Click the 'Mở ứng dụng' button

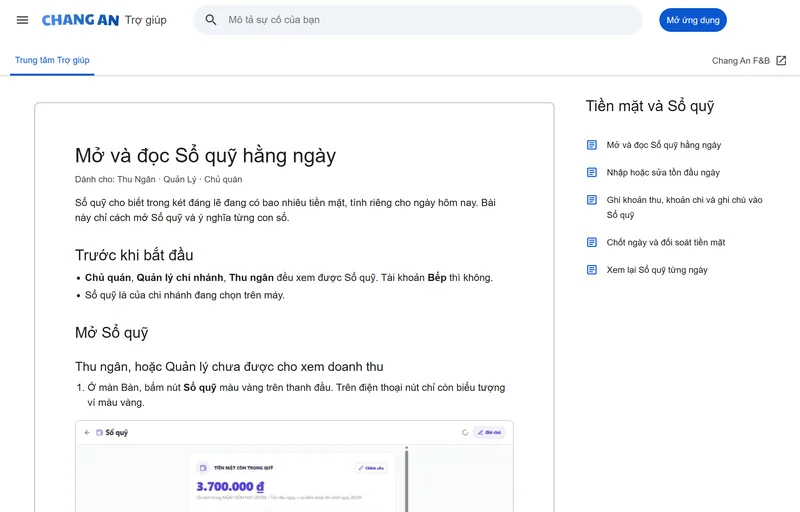[x=693, y=20]
